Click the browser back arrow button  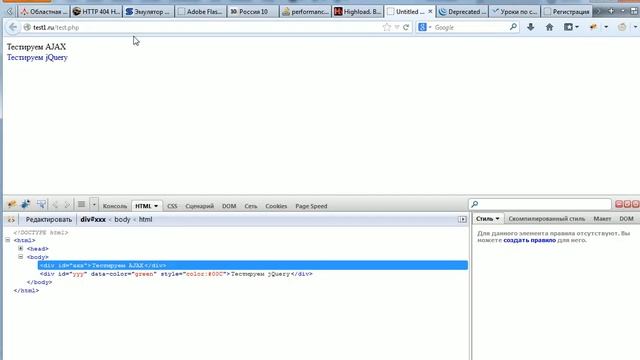tap(13, 27)
